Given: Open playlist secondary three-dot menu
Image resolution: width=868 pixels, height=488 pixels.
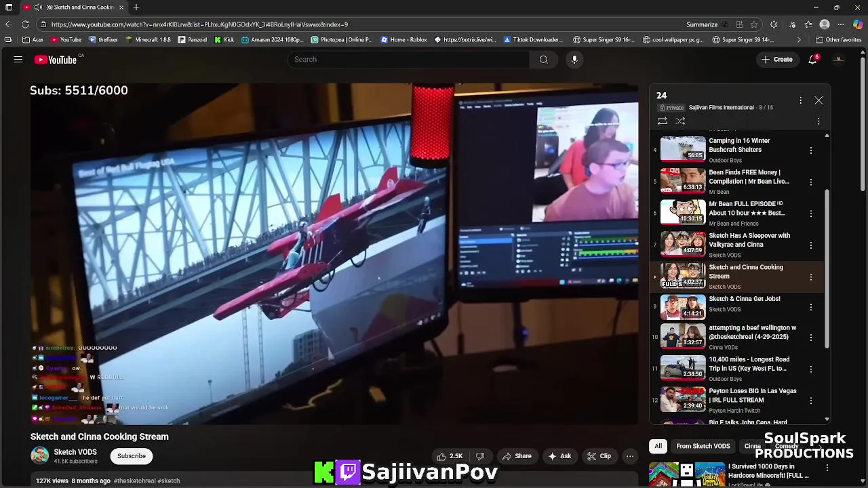Looking at the screenshot, I should [x=818, y=121].
